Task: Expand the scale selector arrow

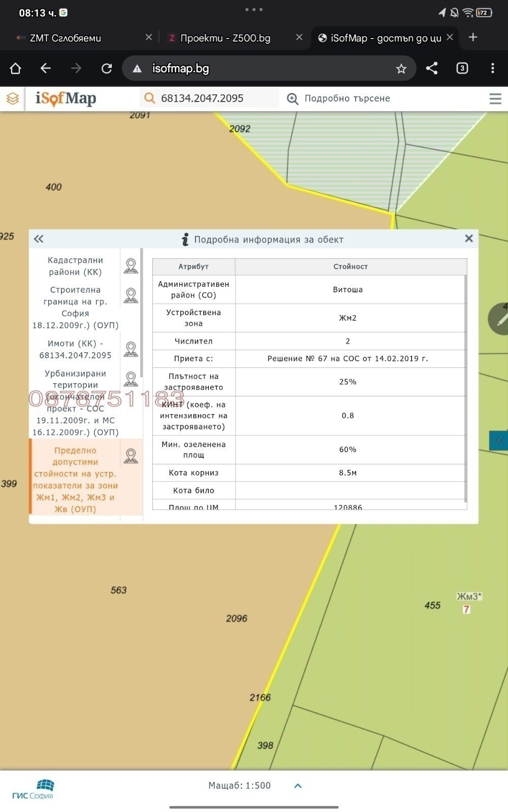Action: [x=298, y=786]
